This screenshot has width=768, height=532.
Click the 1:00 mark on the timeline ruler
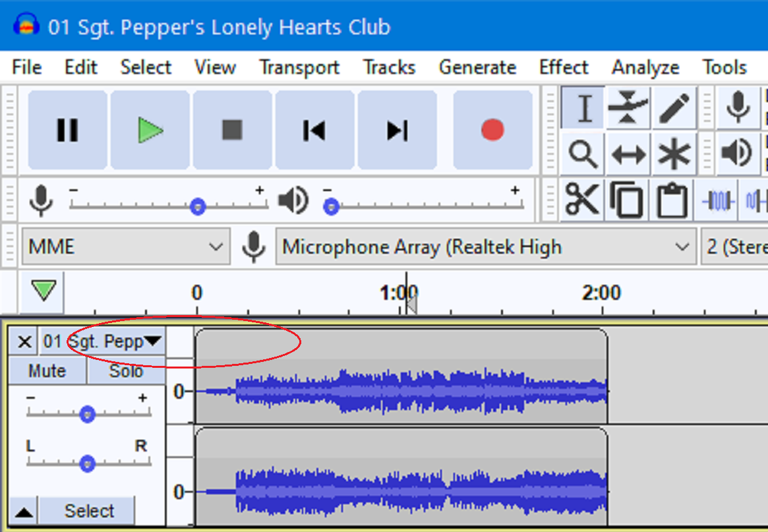coord(400,292)
